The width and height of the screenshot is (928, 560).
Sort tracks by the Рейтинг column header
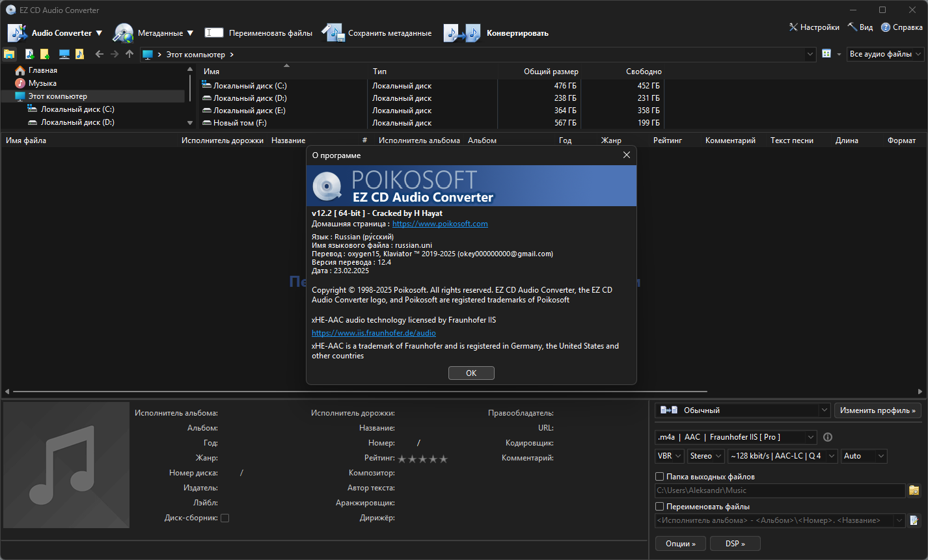click(x=668, y=140)
